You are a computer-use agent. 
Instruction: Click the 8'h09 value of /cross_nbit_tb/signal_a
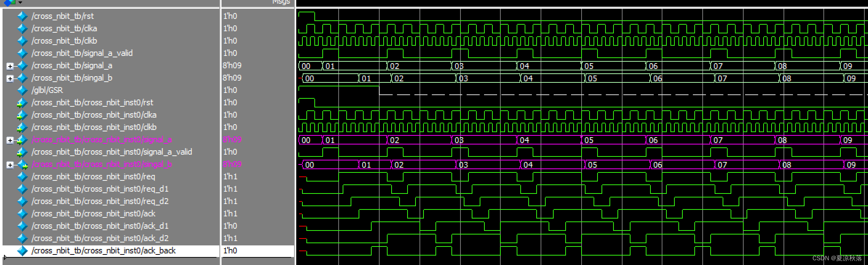[232, 65]
